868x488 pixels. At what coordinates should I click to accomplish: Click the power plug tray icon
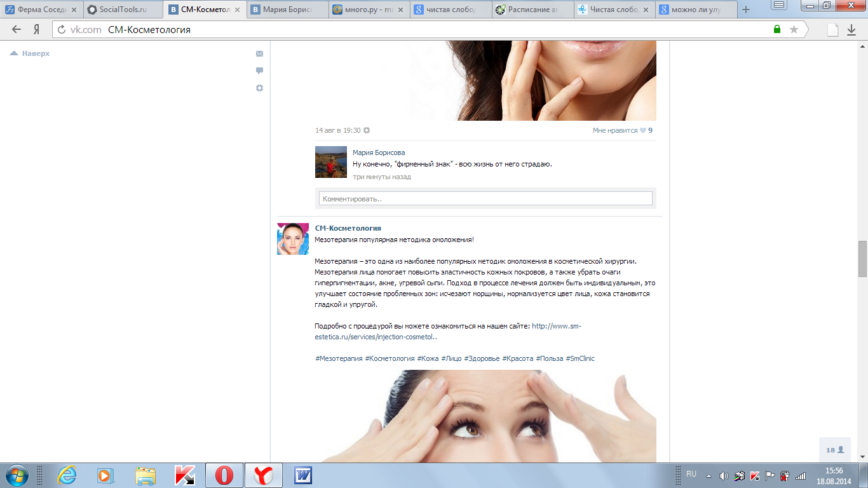click(x=785, y=475)
